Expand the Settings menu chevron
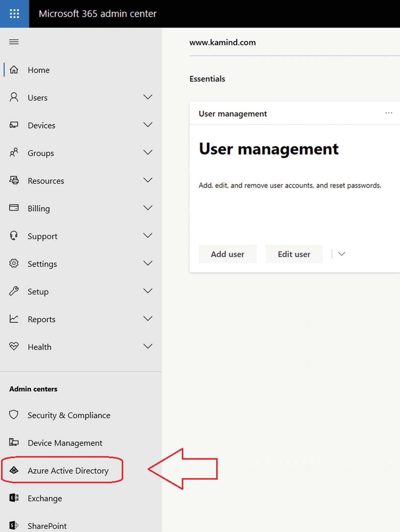The height and width of the screenshot is (532, 400). 148,263
